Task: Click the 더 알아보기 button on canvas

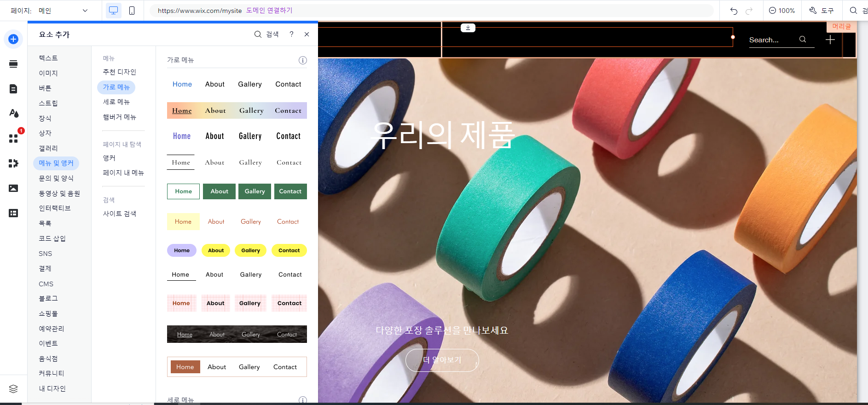Action: (442, 360)
